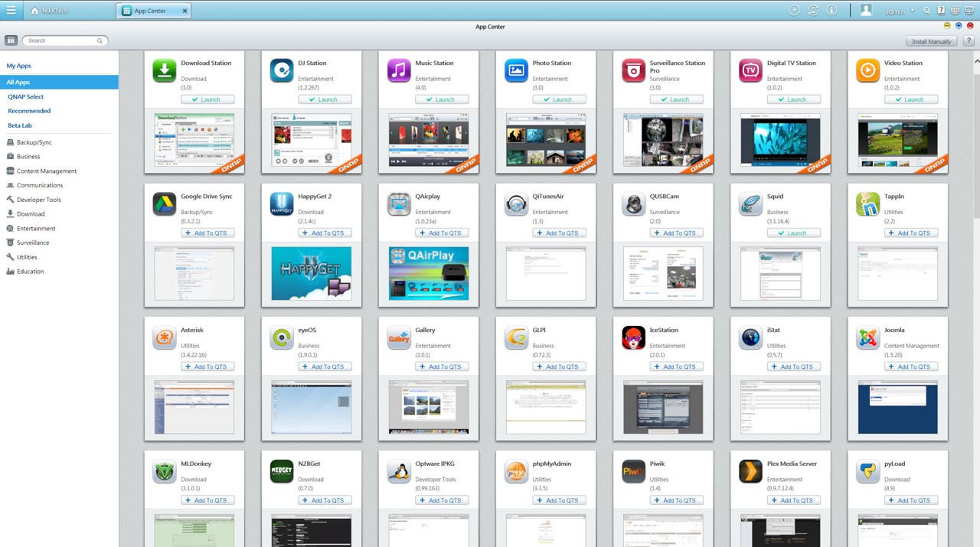Launch the Squid app
Screen dimensions: 980x547
pyautogui.click(x=793, y=233)
